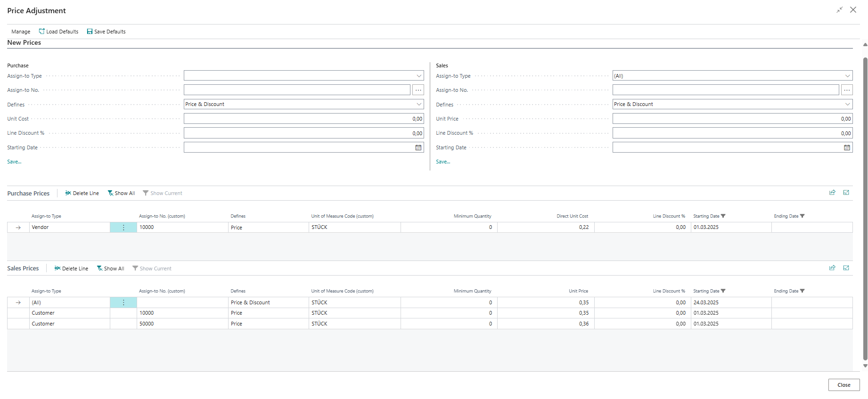Open Sales Starting Date calendar picker
This screenshot has width=868, height=399.
(x=847, y=147)
